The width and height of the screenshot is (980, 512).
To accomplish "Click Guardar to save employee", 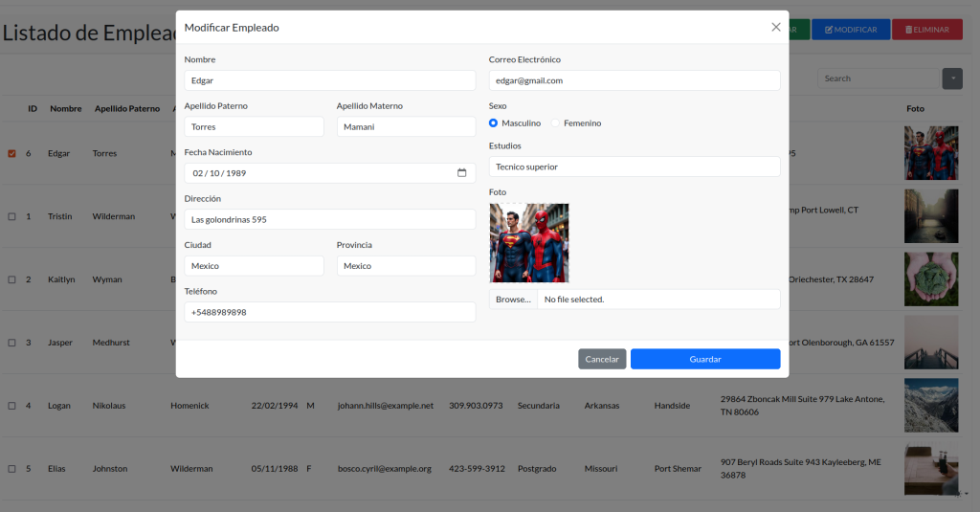I will [705, 359].
